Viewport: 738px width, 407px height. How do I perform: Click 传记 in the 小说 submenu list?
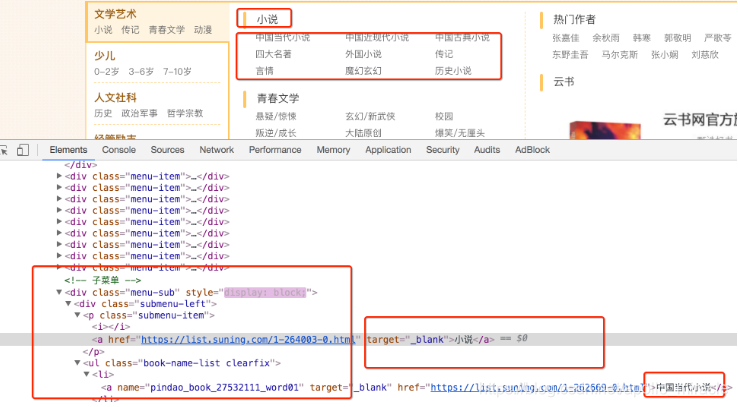(x=444, y=54)
